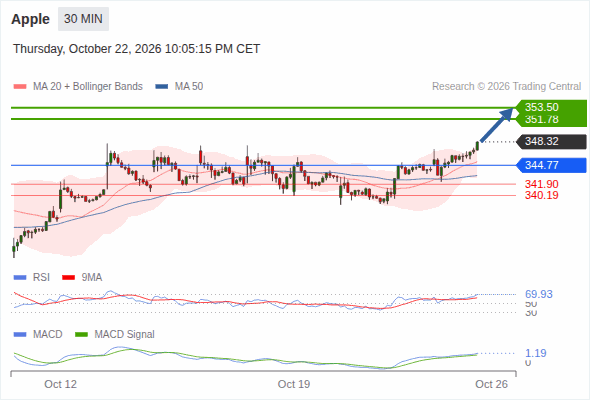Click the 9MA legend label
This screenshot has width=590, height=400.
[92, 278]
